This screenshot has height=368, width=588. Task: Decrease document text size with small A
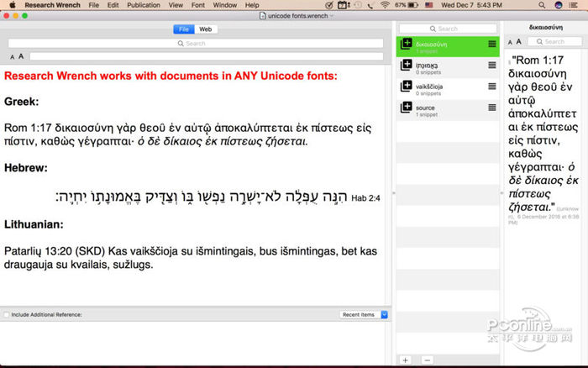(12, 57)
